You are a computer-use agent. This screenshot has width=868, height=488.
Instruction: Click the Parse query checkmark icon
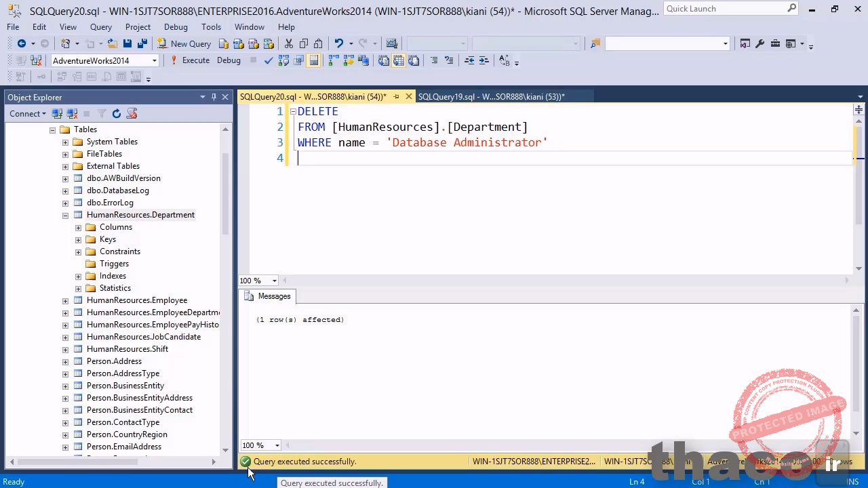269,60
